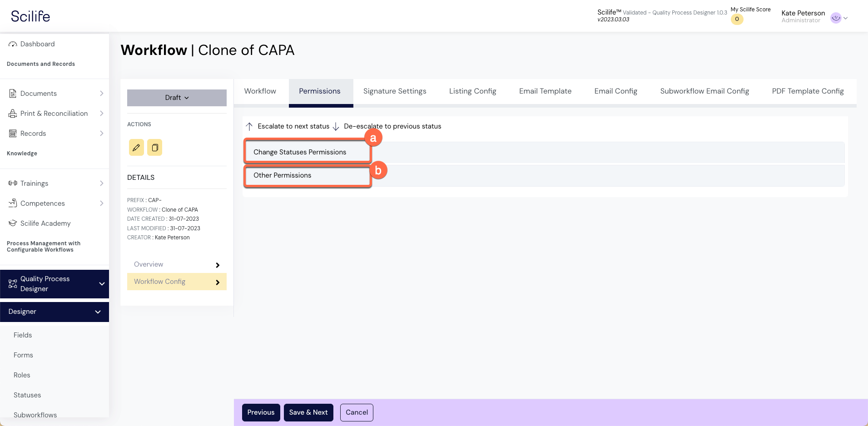The width and height of the screenshot is (868, 426).
Task: Switch to the Signature Settings tab
Action: click(394, 91)
